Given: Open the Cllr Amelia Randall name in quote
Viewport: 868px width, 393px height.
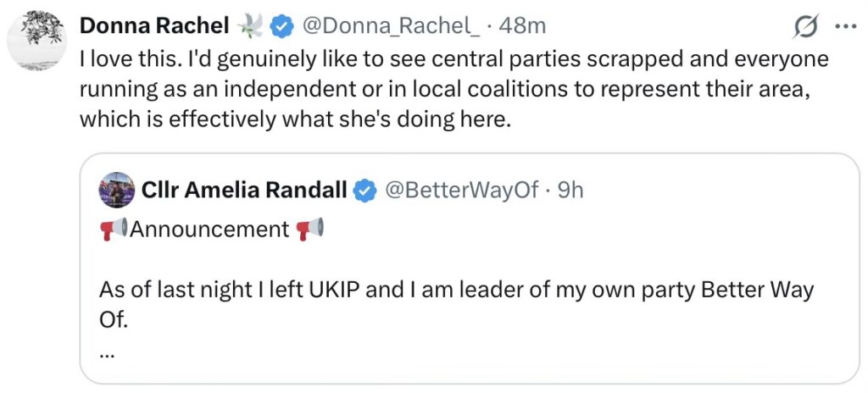Looking at the screenshot, I should [242, 191].
